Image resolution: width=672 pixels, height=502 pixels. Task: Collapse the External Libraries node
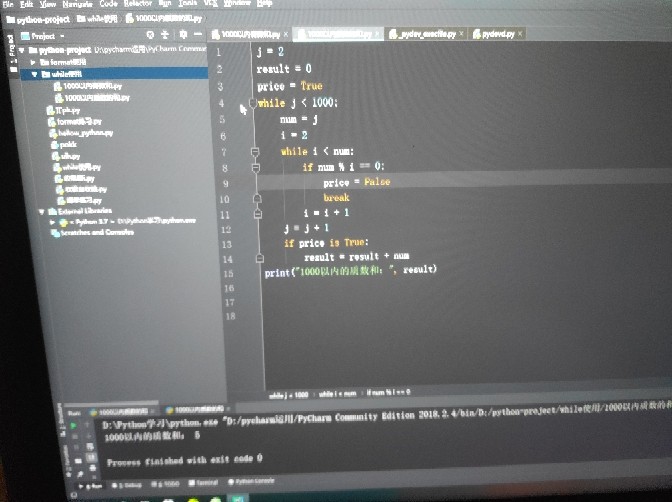pyautogui.click(x=42, y=212)
